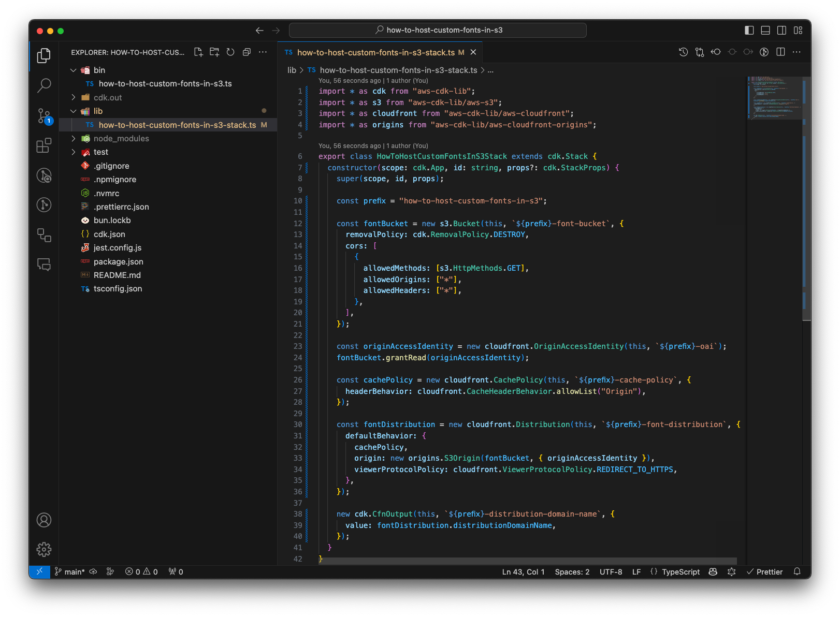Open editor more actions ellipsis
Image resolution: width=840 pixels, height=617 pixels.
(x=796, y=52)
